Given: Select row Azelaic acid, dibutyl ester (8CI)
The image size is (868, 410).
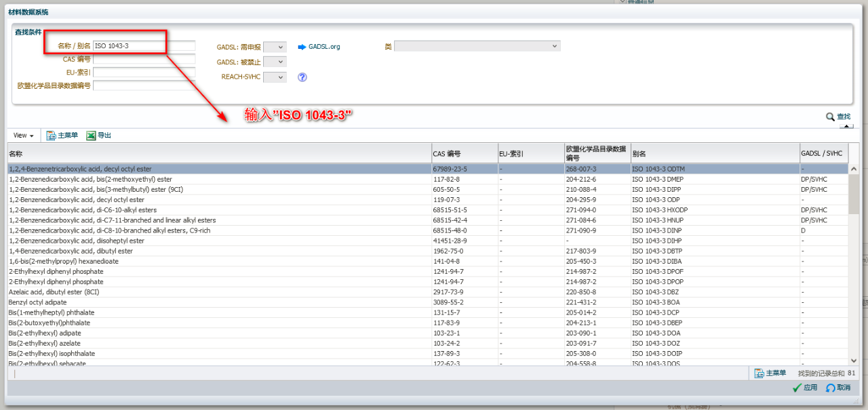Looking at the screenshot, I should click(x=428, y=292).
